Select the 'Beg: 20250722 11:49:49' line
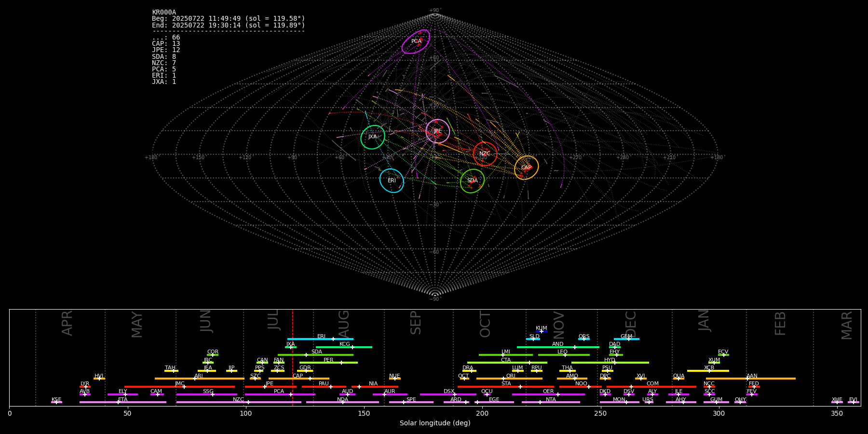Screen dimensions: 868x434 click(x=229, y=19)
